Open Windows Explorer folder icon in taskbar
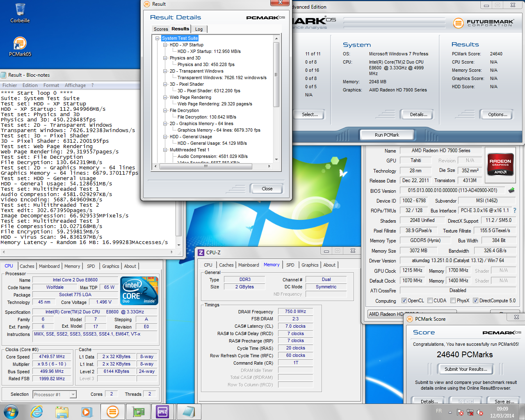The height and width of the screenshot is (420, 525). 62,411
